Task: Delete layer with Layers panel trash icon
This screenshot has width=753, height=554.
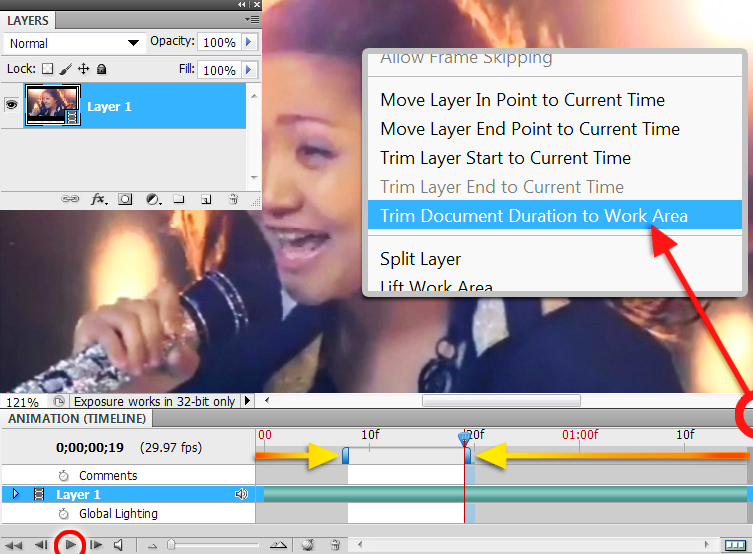Action: tap(233, 199)
